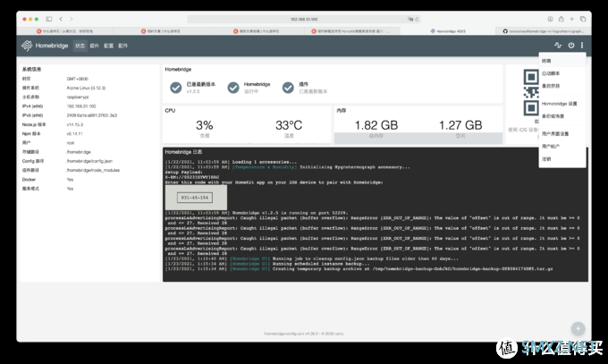608x364 pixels.
Task: Click the 031-45-154 pairing code box
Action: pyautogui.click(x=195, y=198)
